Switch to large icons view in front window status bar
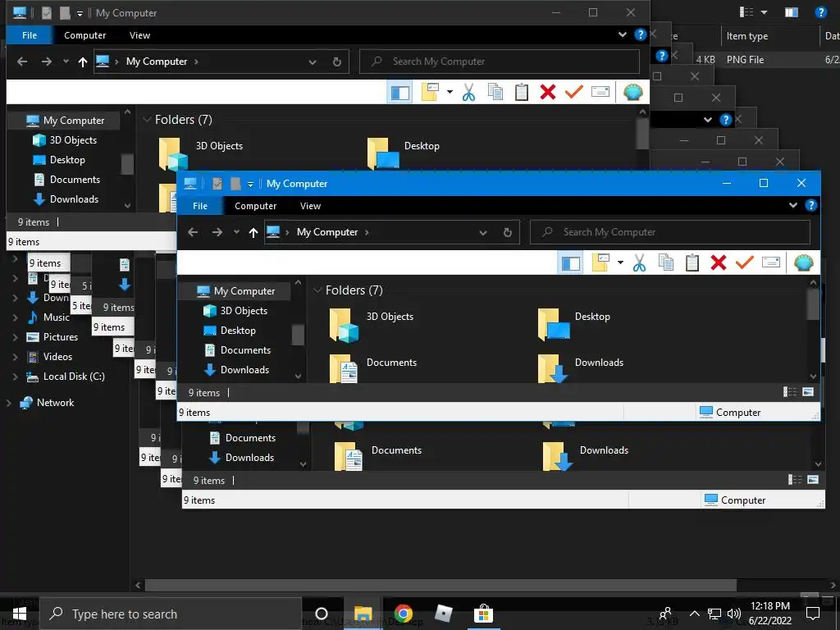 [808, 392]
